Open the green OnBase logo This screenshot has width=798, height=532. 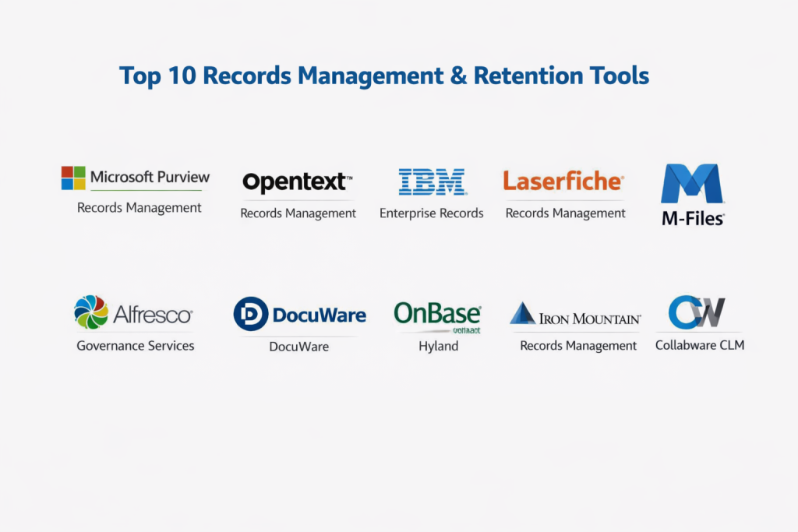pos(437,313)
